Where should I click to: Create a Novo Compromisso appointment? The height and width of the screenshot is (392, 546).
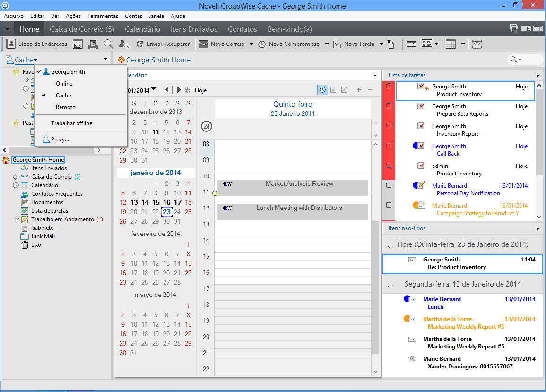coord(289,44)
